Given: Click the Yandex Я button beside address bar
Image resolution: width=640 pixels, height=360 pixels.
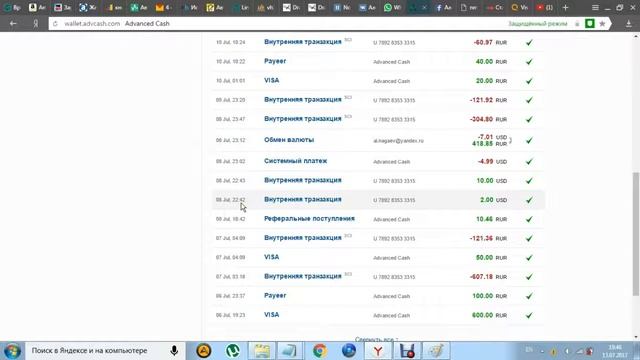Looking at the screenshot, I should click(36, 24).
